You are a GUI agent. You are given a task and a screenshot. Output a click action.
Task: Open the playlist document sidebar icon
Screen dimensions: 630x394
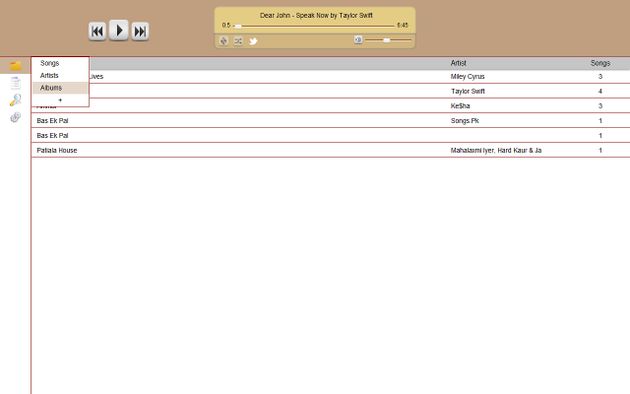tap(15, 83)
